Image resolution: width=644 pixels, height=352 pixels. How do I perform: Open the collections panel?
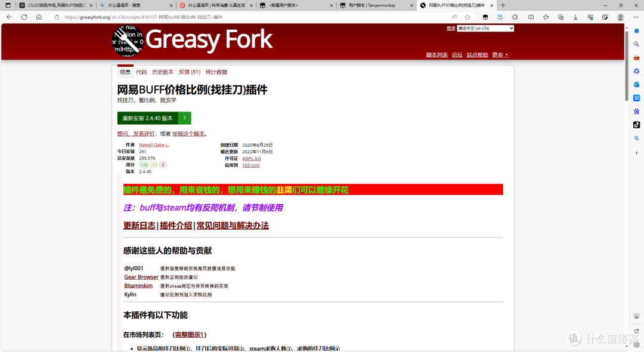pos(561,17)
